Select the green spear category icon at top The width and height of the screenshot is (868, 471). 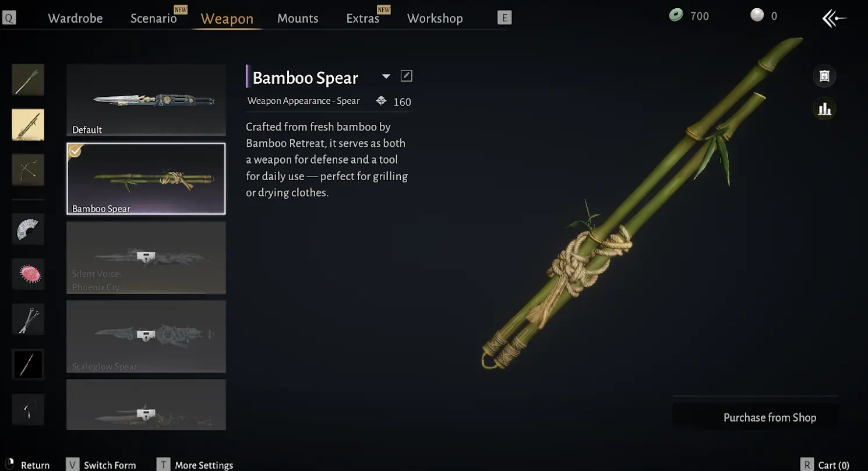28,80
